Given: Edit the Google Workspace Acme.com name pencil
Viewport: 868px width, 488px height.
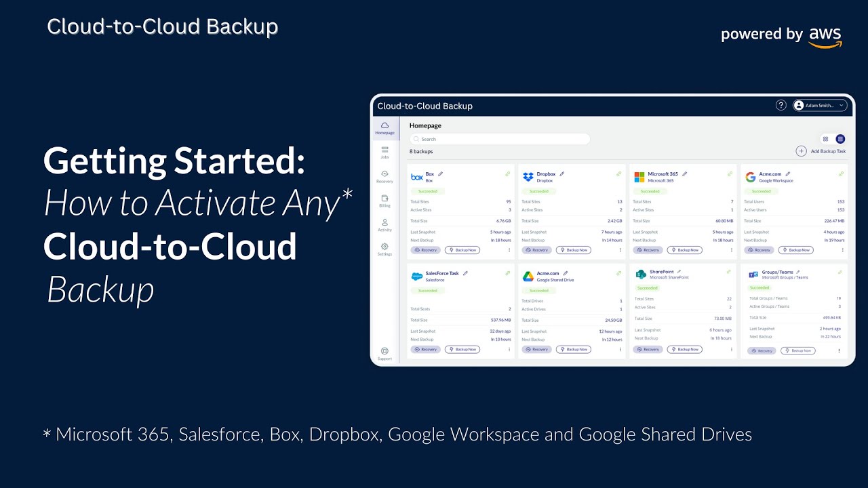Looking at the screenshot, I should (x=788, y=174).
